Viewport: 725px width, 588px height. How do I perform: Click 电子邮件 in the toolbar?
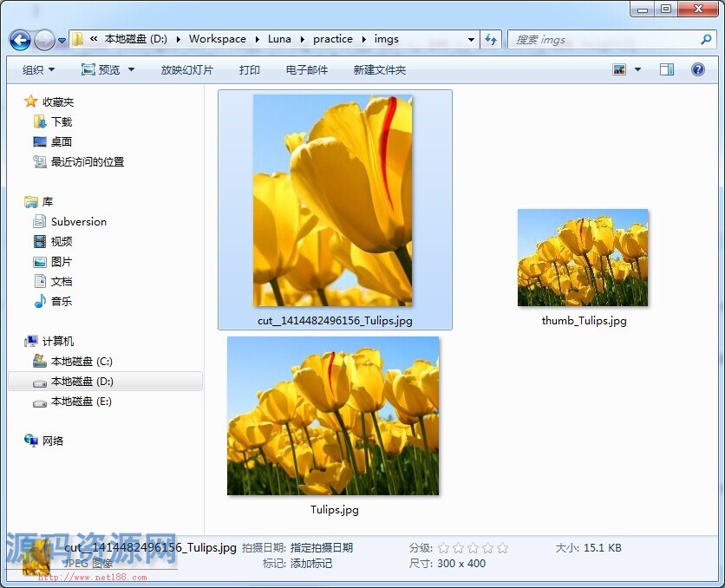306,69
